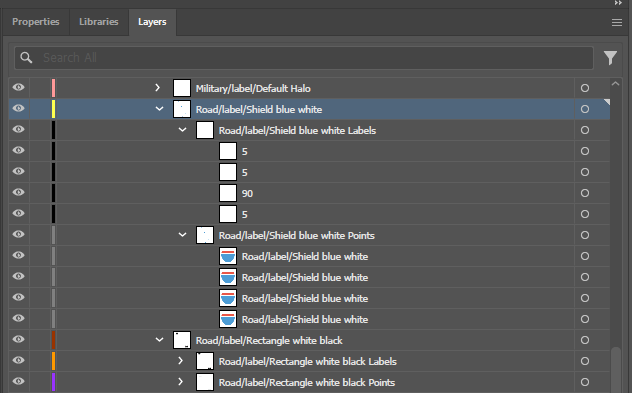
Task: Hide the Road/label/Rectangle white black layer
Action: [x=19, y=339]
